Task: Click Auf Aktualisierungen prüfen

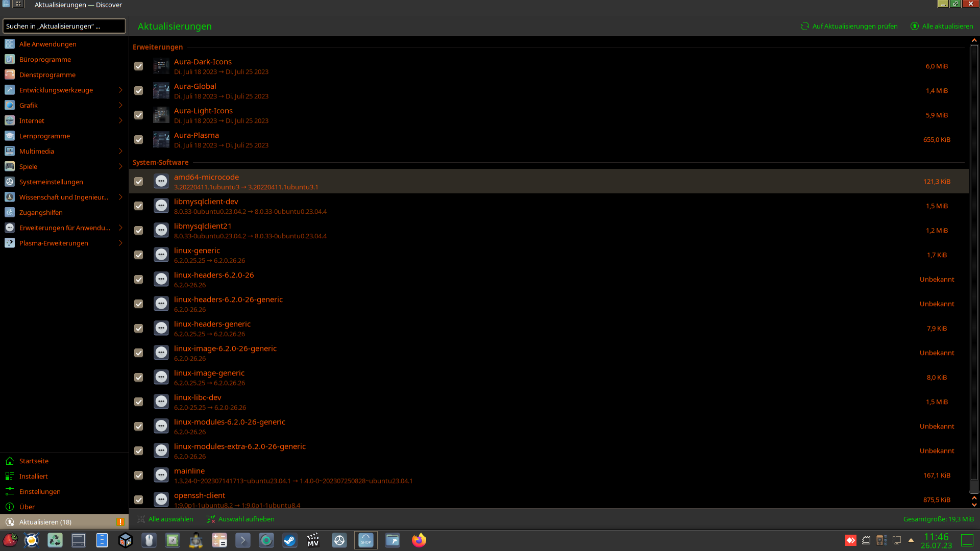Action: coord(849,26)
